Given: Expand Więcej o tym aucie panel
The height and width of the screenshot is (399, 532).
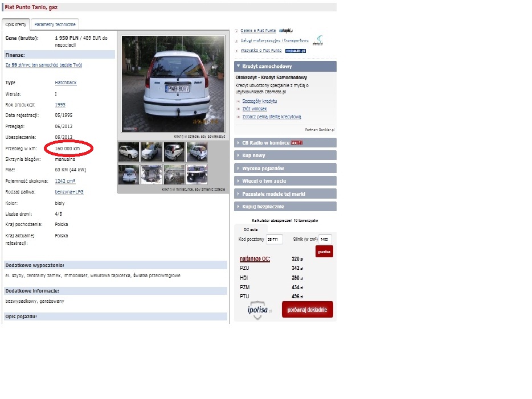Looking at the screenshot, I should point(285,180).
